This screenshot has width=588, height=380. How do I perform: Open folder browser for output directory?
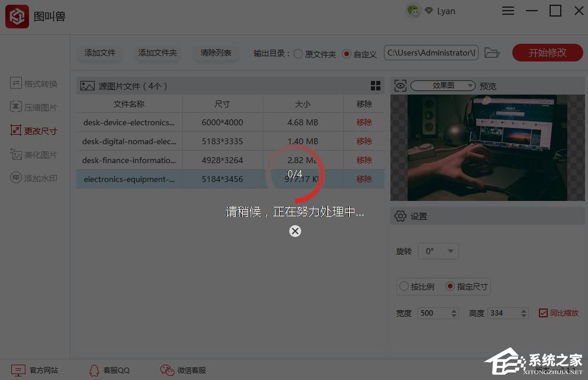[492, 53]
